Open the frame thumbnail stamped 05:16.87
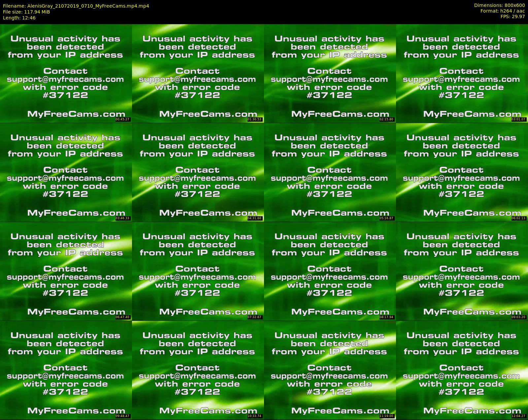Image resolution: width=528 pixels, height=420 pixels. [330, 172]
